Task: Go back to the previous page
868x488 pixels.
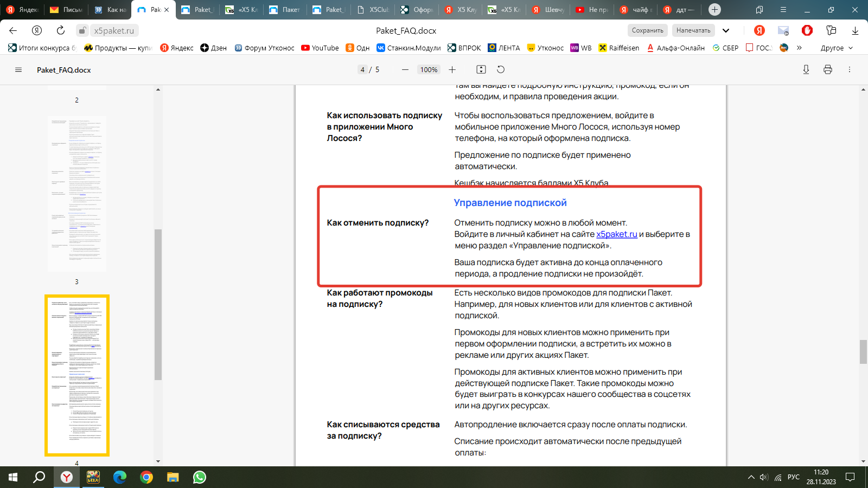Action: tap(13, 30)
